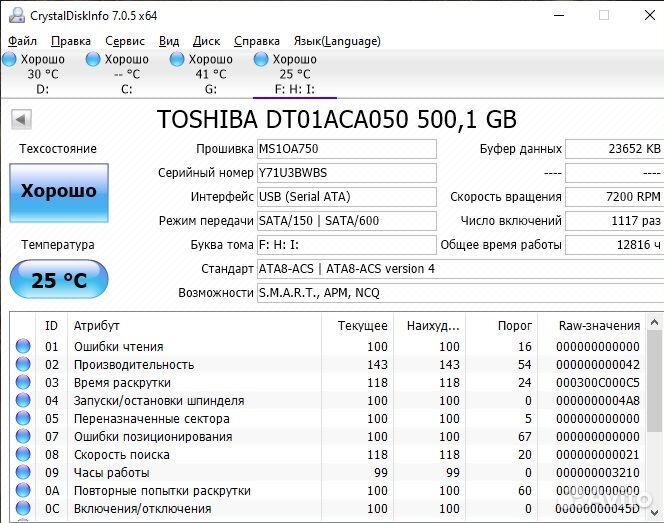Click status icon of Повторные попытки раскрутки row
The width and height of the screenshot is (664, 523).
[23, 490]
